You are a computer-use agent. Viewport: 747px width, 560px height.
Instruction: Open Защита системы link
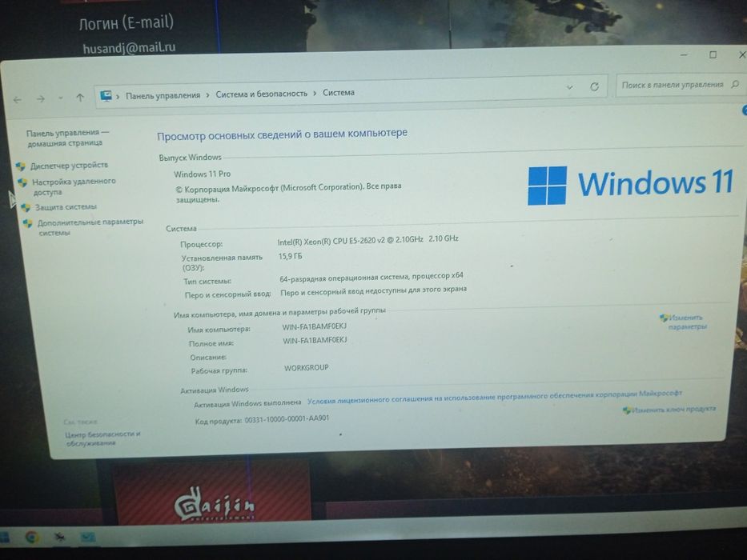tap(66, 206)
